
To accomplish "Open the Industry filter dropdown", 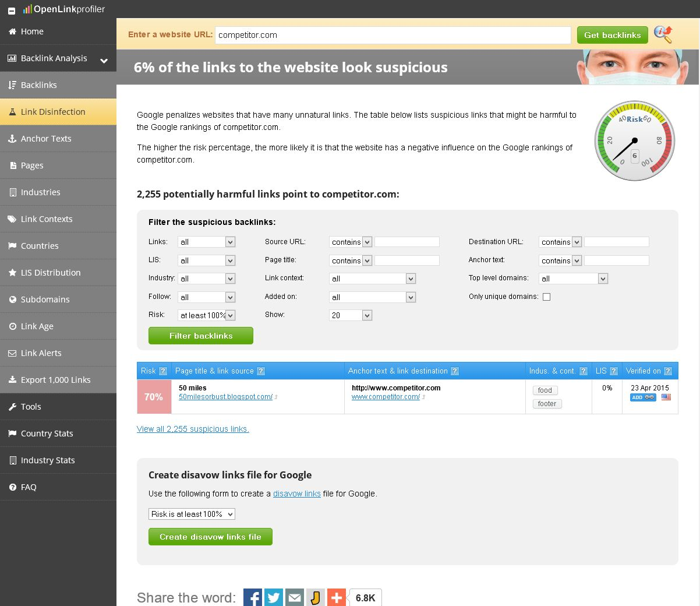I will pos(206,279).
